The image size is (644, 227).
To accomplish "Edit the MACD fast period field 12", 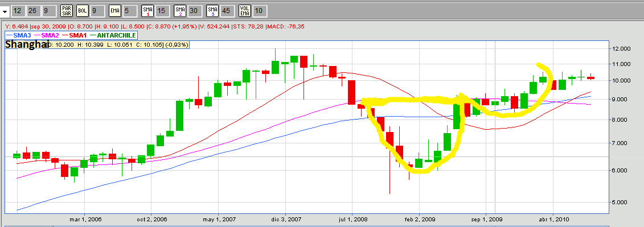I will click(18, 11).
